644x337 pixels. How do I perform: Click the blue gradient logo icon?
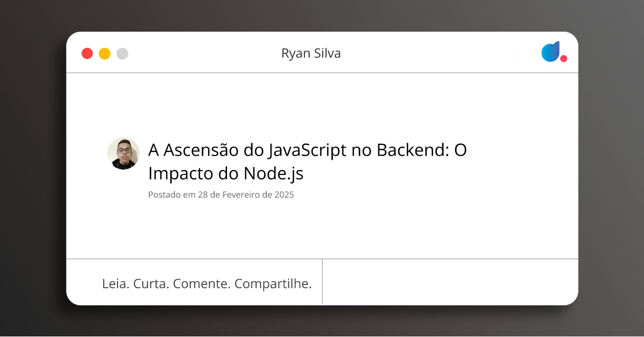pyautogui.click(x=551, y=52)
